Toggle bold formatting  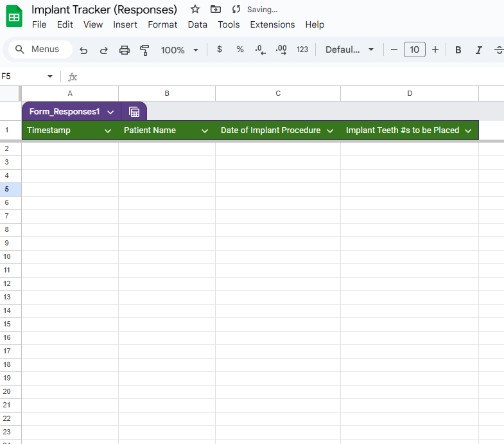[458, 50]
